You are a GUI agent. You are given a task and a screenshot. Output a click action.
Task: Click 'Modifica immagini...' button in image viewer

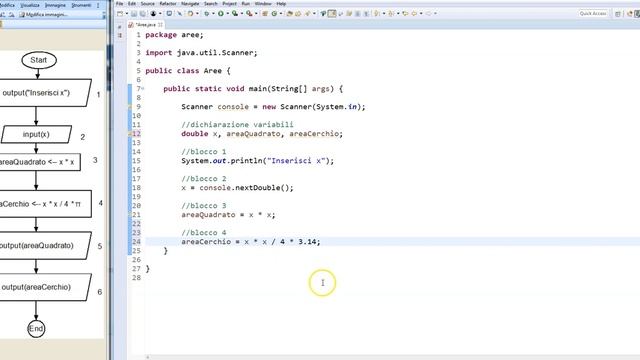(43, 15)
